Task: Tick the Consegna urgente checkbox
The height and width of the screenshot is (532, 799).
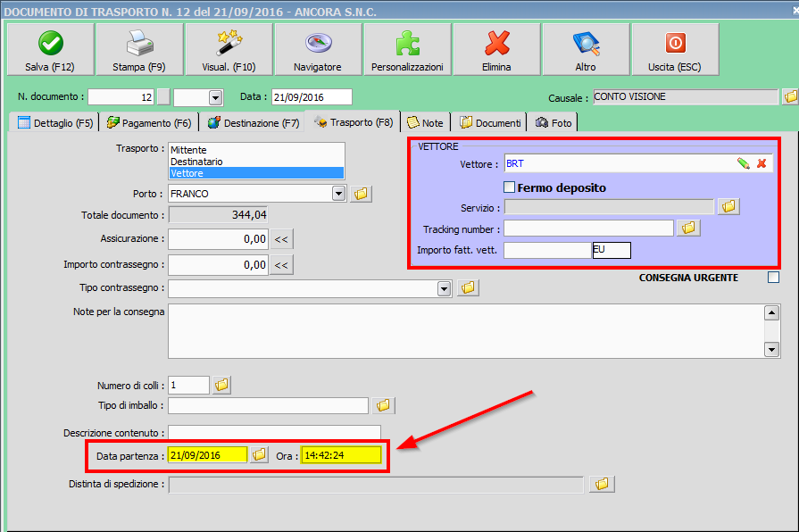Action: point(773,278)
